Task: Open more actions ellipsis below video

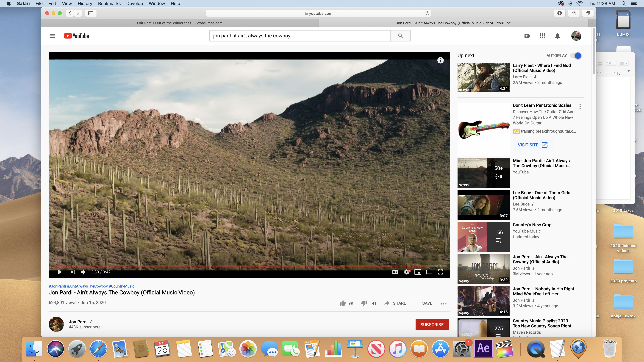Action: [444, 304]
